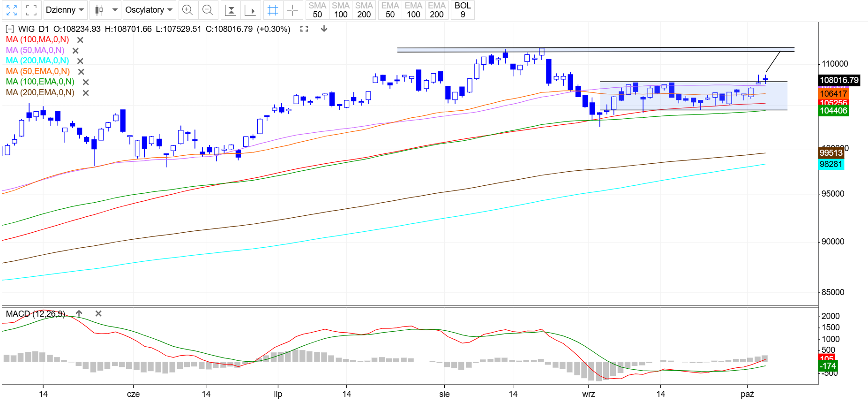Click the zoom in magnifier icon
The width and height of the screenshot is (868, 403).
[187, 10]
